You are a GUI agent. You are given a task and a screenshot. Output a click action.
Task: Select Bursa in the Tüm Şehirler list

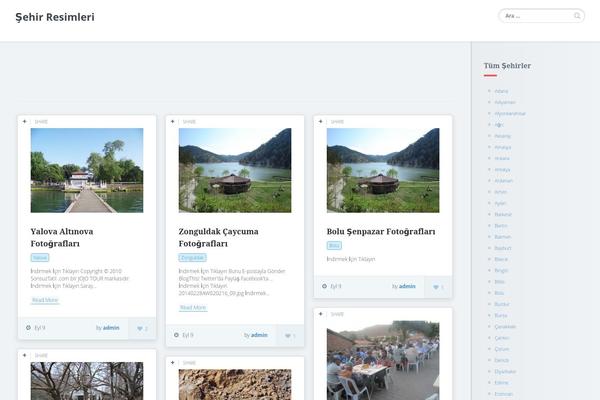point(501,315)
